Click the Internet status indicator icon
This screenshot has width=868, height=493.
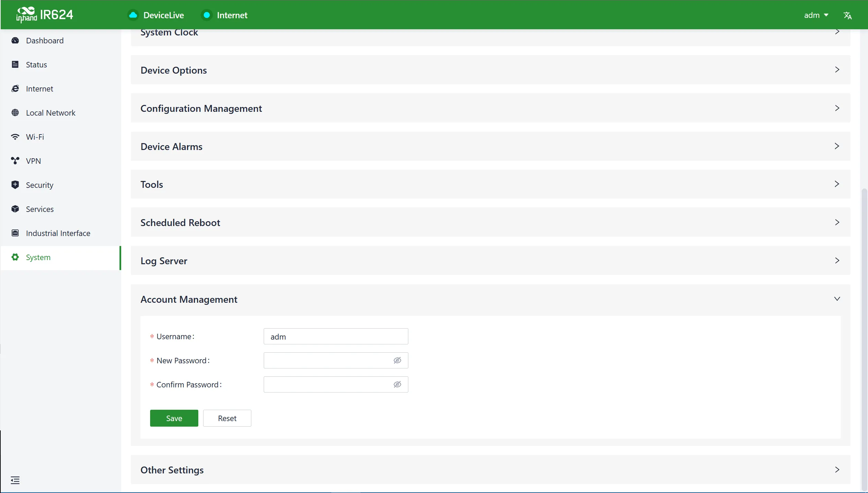(207, 15)
